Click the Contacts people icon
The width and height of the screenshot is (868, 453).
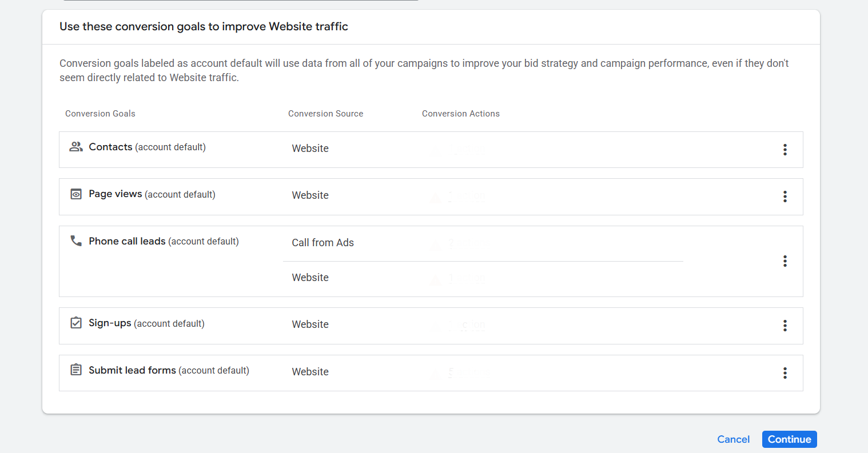tap(75, 147)
